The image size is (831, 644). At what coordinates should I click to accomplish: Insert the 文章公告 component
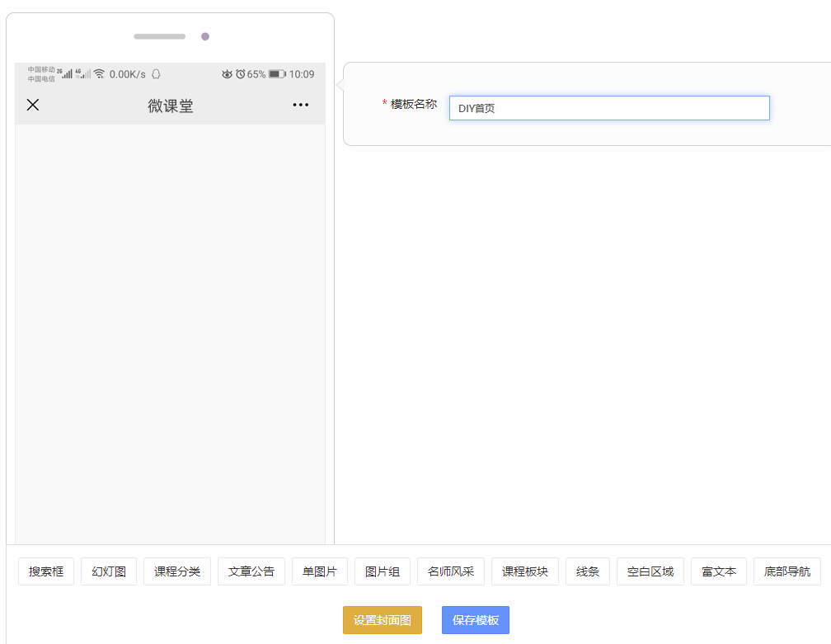[251, 571]
